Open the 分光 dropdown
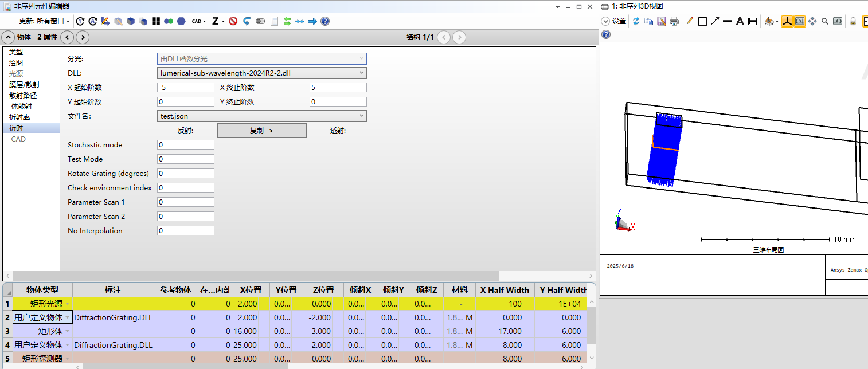The image size is (868, 369). click(262, 58)
